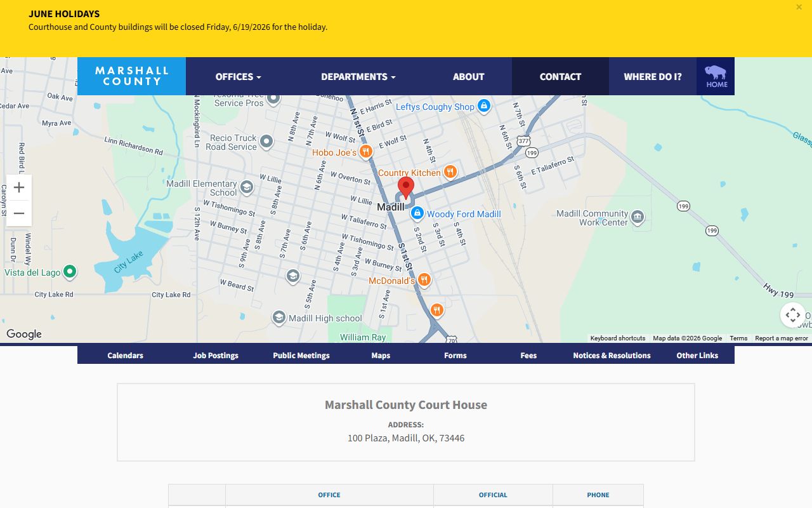The image size is (812, 508).
Task: Select the Madill High school marker
Action: [278, 317]
